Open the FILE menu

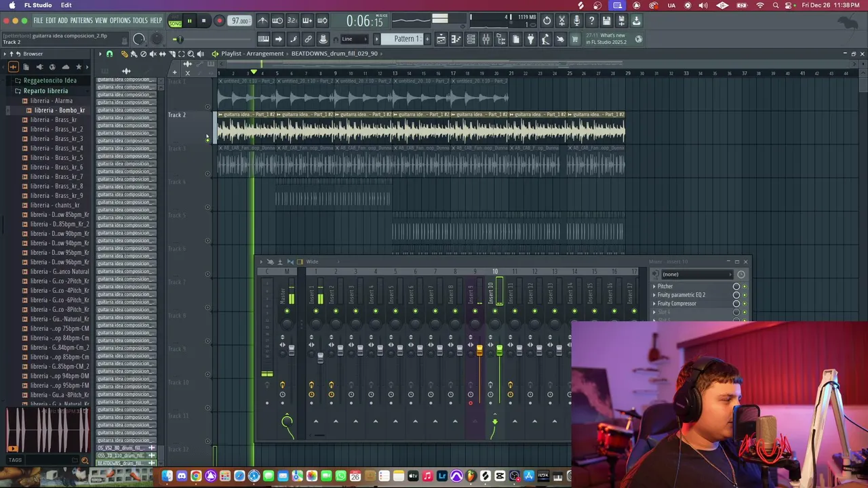pyautogui.click(x=38, y=20)
